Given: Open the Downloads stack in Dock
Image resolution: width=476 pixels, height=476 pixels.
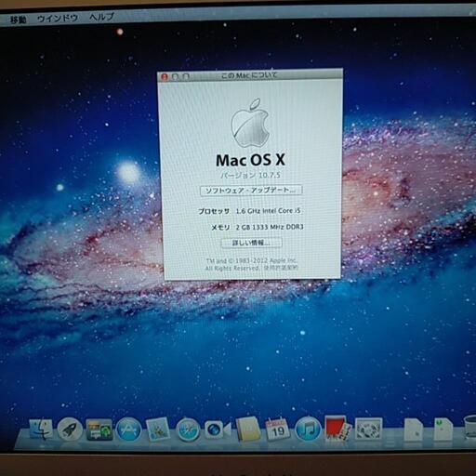Looking at the screenshot, I should click(443, 429).
